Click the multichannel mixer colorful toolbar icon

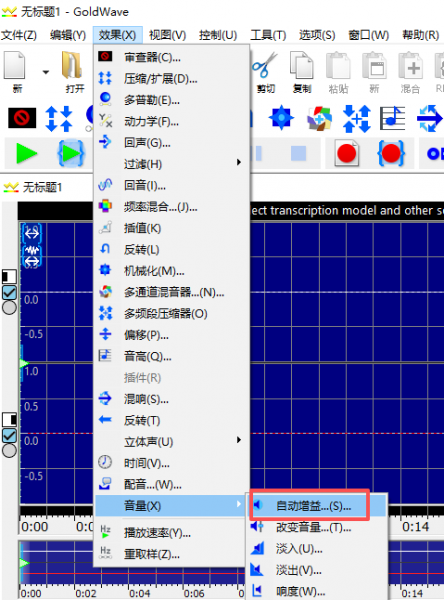click(319, 118)
